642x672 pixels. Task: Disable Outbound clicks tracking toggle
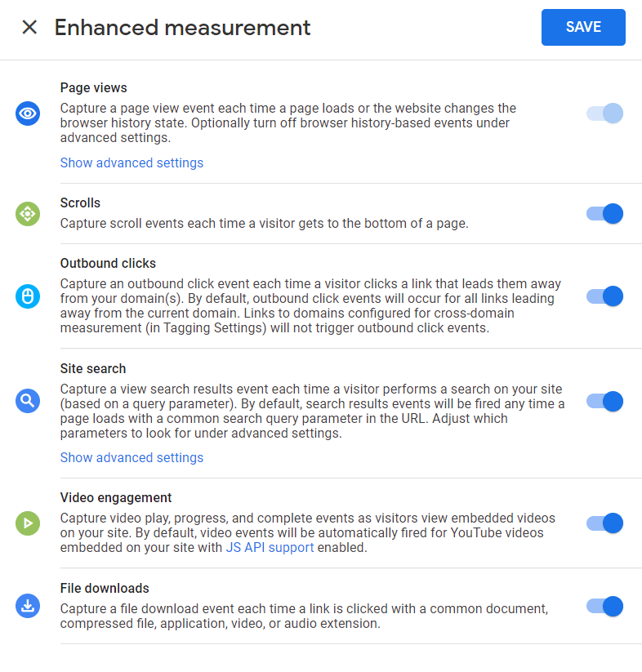604,296
